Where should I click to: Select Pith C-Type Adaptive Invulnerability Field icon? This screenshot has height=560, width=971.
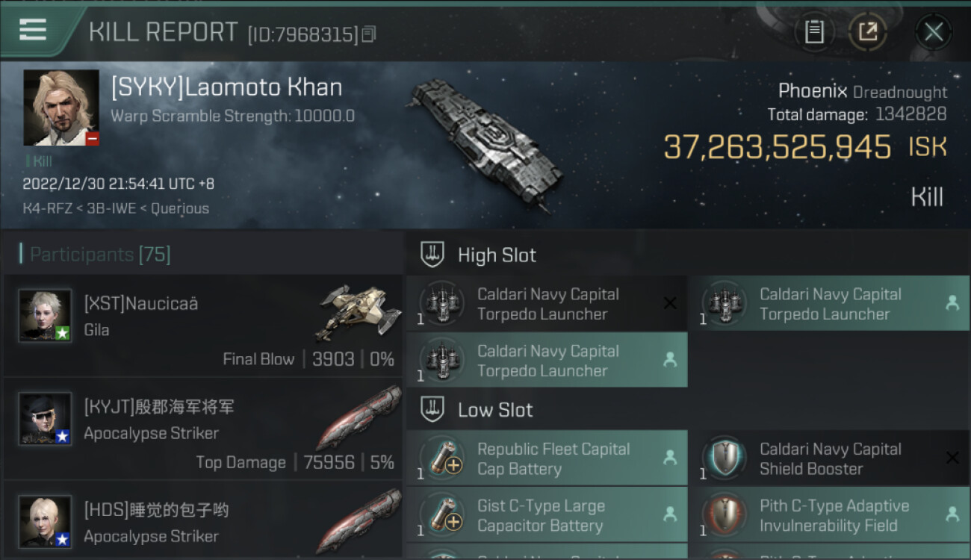point(725,515)
